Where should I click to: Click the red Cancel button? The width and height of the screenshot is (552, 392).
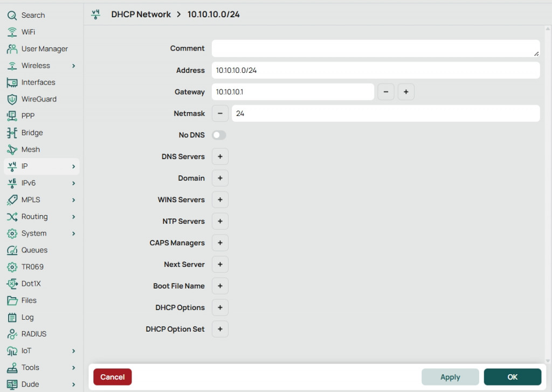(x=112, y=377)
